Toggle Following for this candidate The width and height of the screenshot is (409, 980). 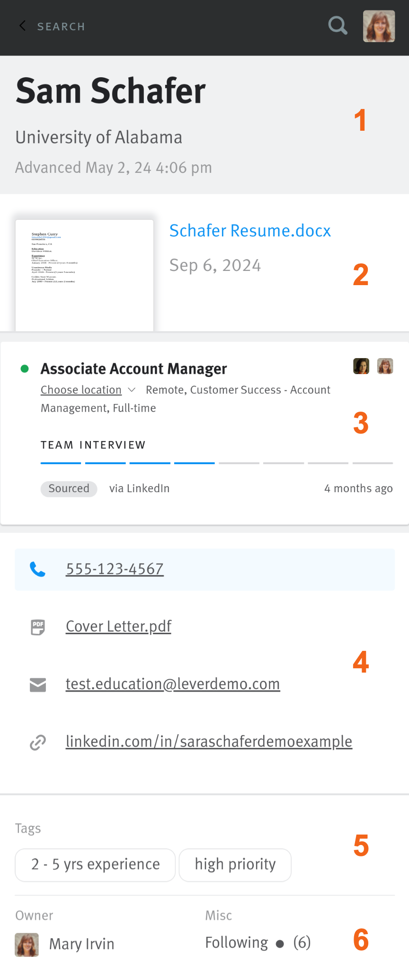pos(236,943)
